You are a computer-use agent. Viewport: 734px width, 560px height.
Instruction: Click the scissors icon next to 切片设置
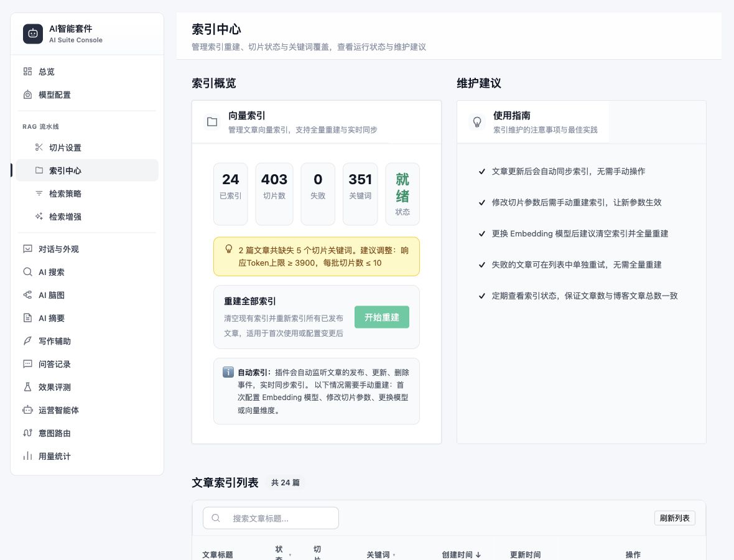(39, 147)
